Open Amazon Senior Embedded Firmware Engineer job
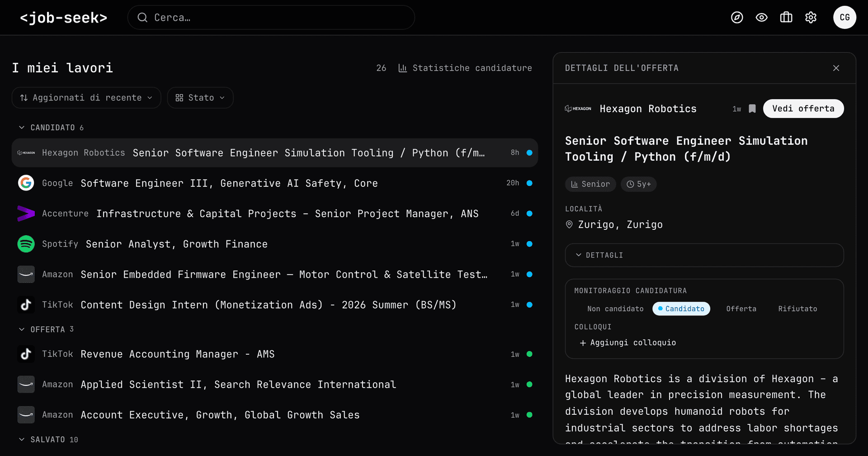 tap(275, 274)
